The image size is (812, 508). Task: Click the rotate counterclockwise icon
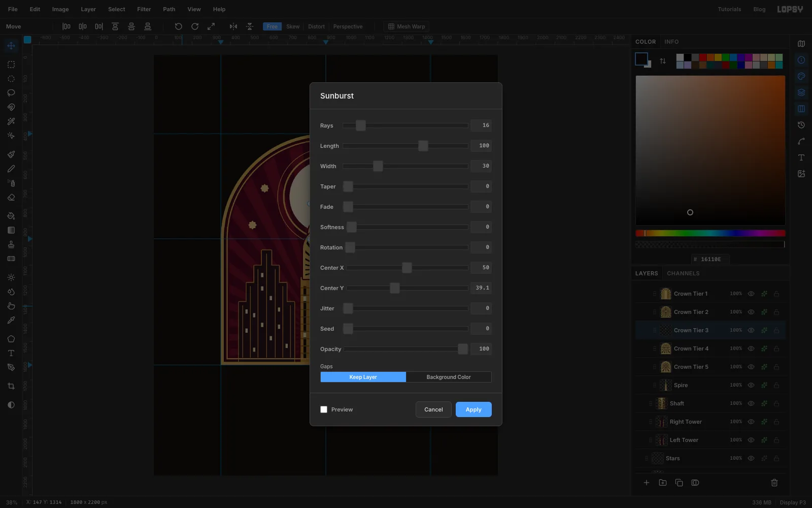179,26
